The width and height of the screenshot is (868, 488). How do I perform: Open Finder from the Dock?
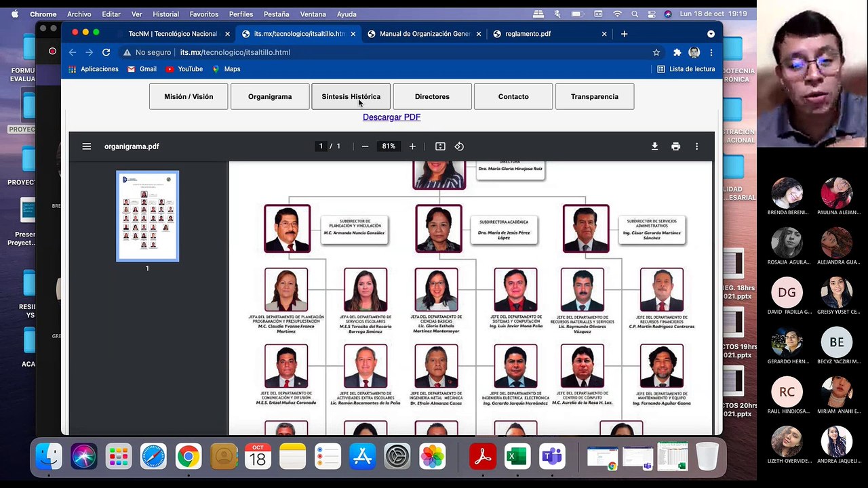[49, 457]
